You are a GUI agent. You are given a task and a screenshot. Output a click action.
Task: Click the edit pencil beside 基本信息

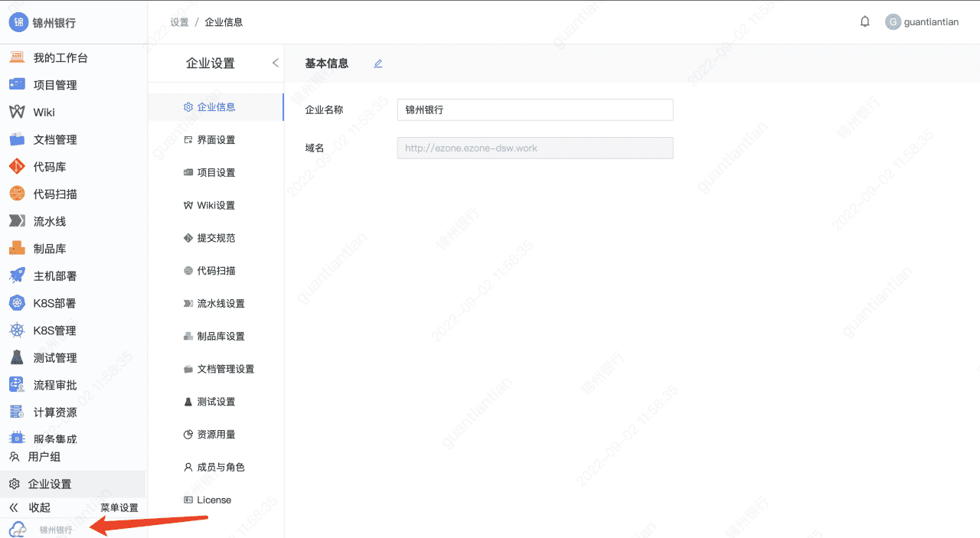point(377,64)
